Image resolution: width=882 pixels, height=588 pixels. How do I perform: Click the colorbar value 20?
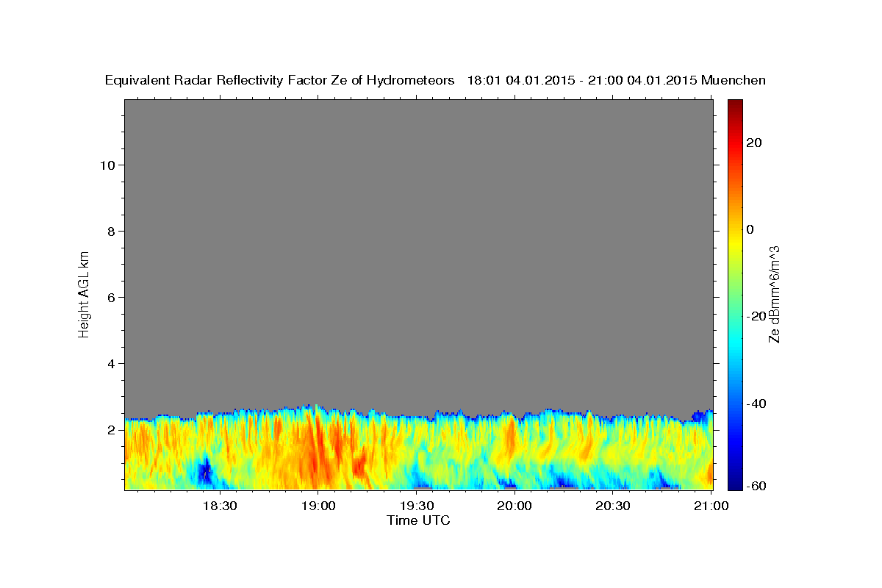pos(755,143)
